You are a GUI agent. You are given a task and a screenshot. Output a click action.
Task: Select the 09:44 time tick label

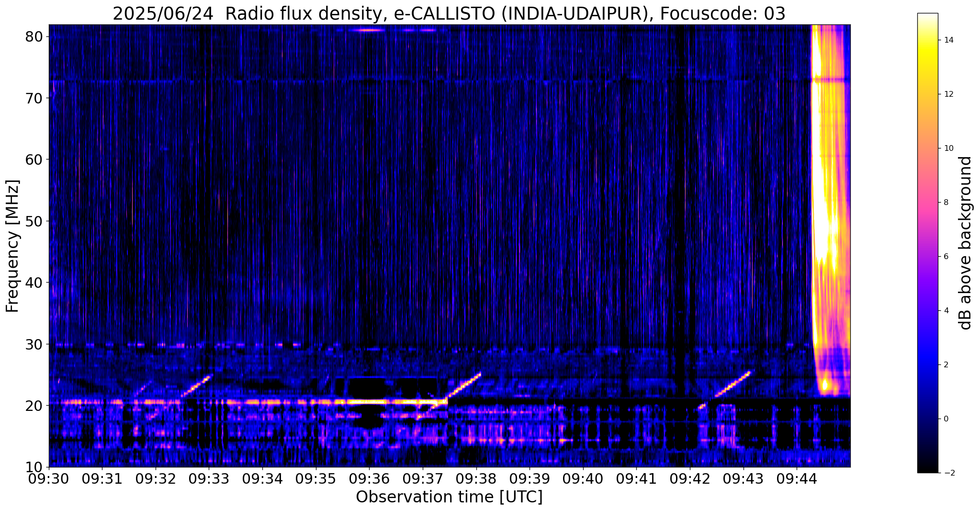coord(797,479)
